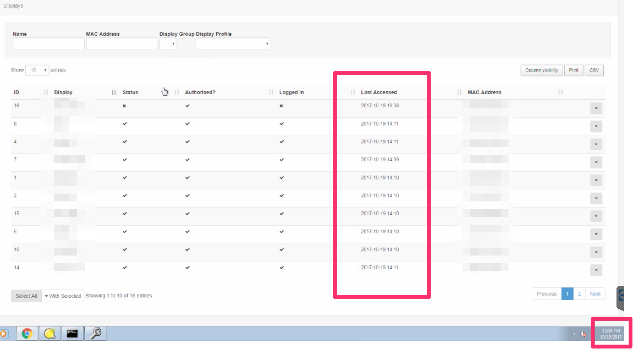Click the wrench tool taskbar icon

click(95, 334)
